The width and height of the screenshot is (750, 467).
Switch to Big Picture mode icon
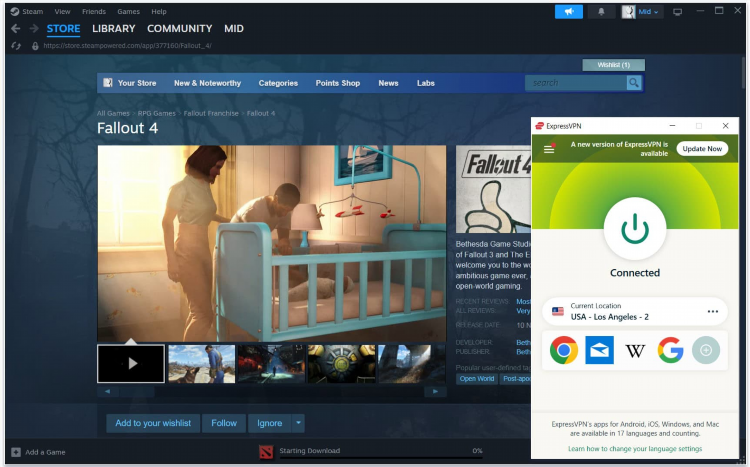pos(677,12)
